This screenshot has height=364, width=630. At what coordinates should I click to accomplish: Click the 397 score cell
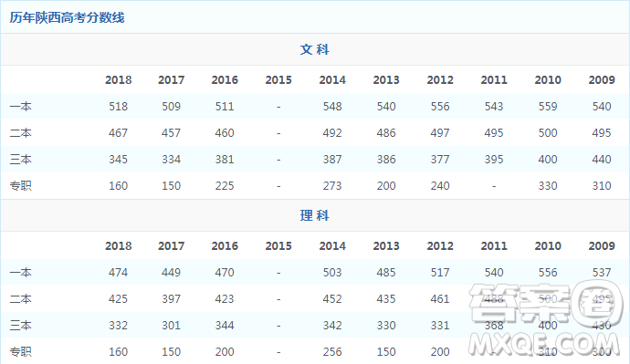click(171, 299)
